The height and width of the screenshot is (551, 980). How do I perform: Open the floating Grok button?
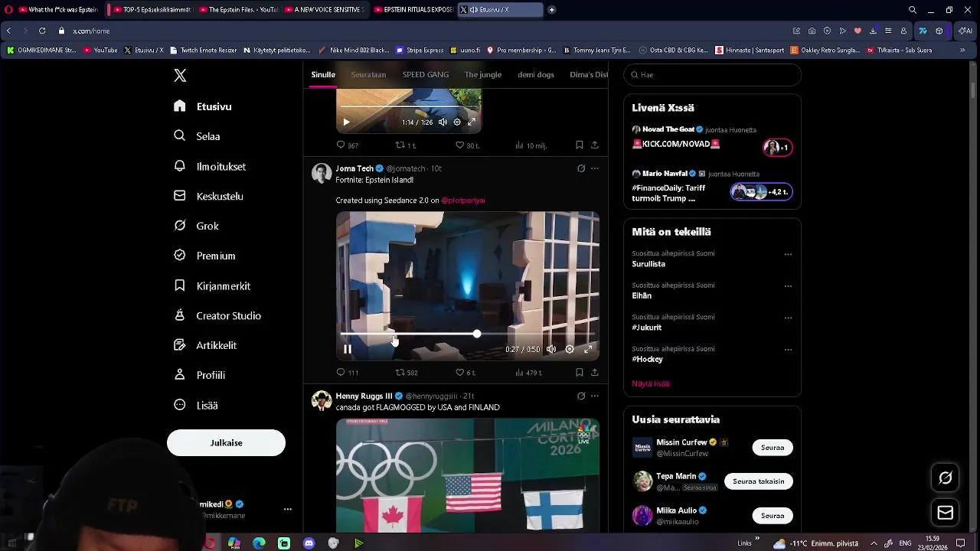click(945, 478)
